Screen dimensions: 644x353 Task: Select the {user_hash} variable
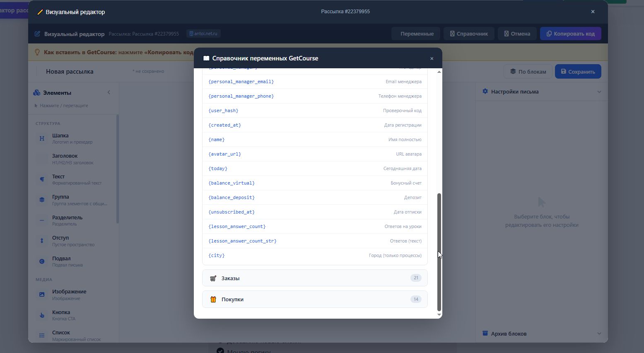315,110
